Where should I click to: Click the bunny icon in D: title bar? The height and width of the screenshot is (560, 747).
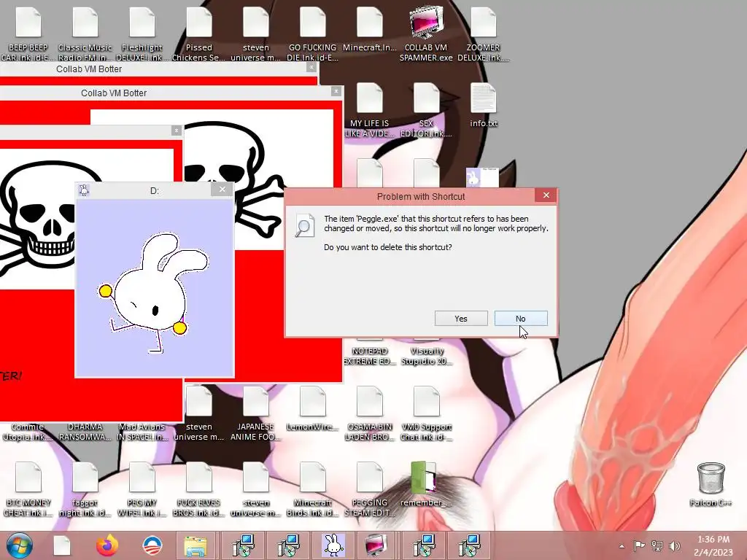tap(84, 190)
